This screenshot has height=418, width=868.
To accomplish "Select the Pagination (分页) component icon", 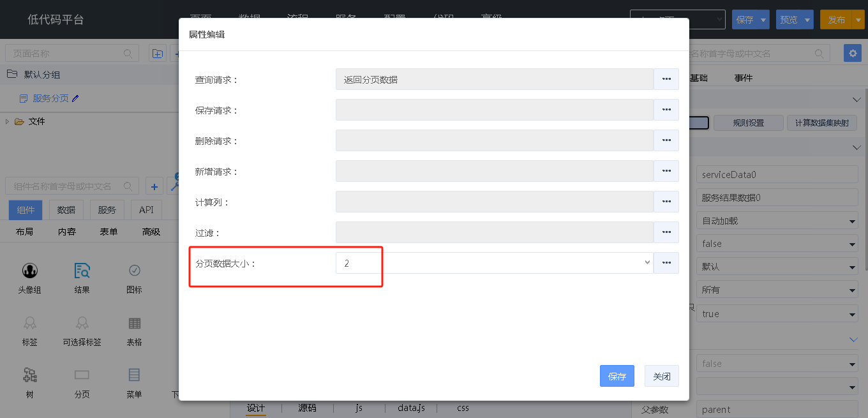I will point(82,375).
